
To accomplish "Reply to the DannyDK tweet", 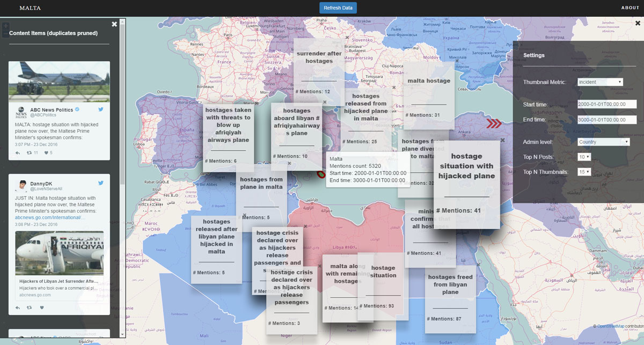I will [18, 308].
